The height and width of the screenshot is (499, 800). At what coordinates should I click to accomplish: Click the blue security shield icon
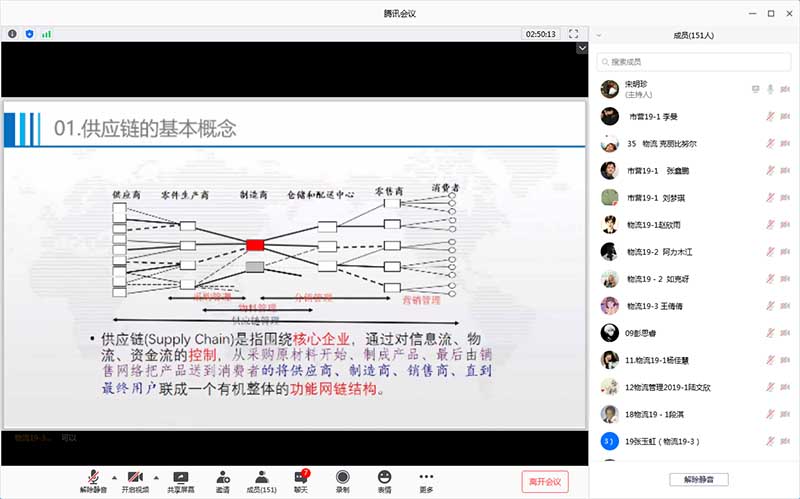(x=29, y=33)
